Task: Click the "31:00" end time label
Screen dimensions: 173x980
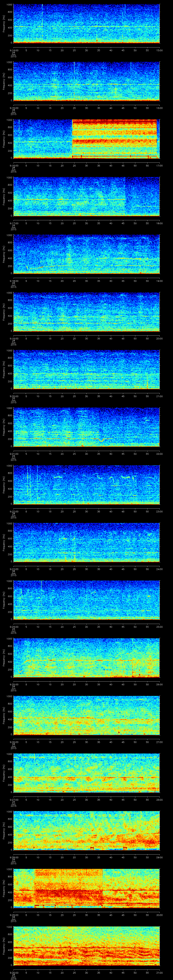Action: coord(160,972)
